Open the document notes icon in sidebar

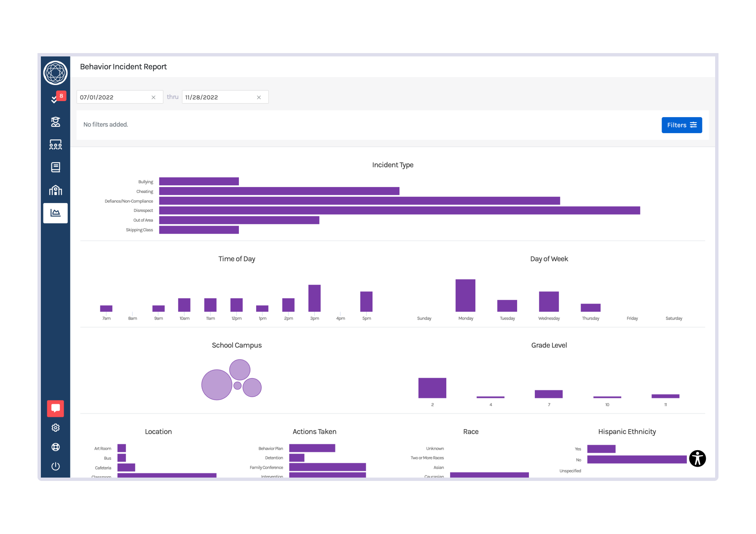pos(55,168)
